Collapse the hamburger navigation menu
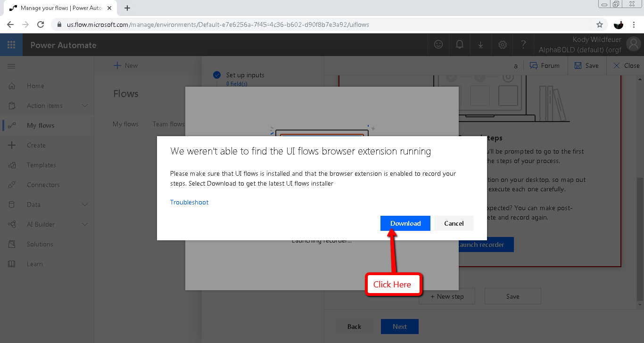Image resolution: width=644 pixels, height=343 pixels. point(11,66)
